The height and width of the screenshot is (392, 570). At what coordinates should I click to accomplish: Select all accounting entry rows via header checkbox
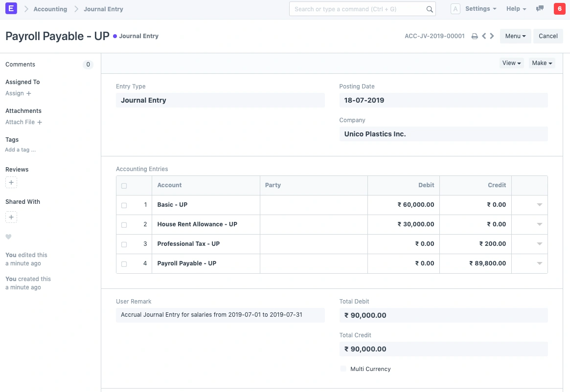(x=124, y=186)
